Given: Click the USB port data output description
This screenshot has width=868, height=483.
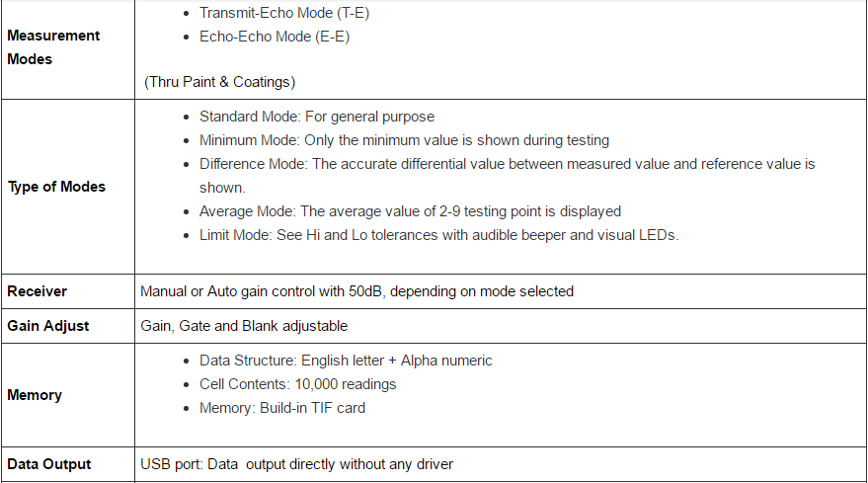Looking at the screenshot, I should pyautogui.click(x=296, y=464).
